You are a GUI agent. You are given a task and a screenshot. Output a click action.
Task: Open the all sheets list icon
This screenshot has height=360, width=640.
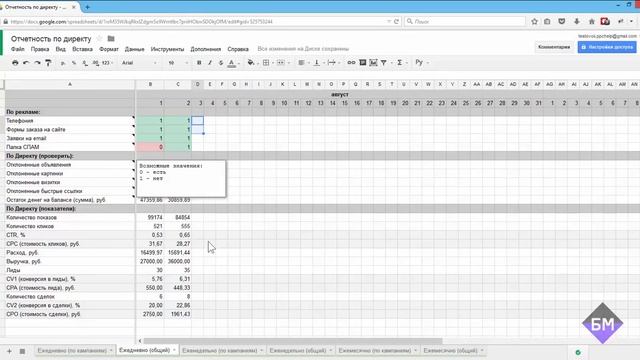(22, 351)
